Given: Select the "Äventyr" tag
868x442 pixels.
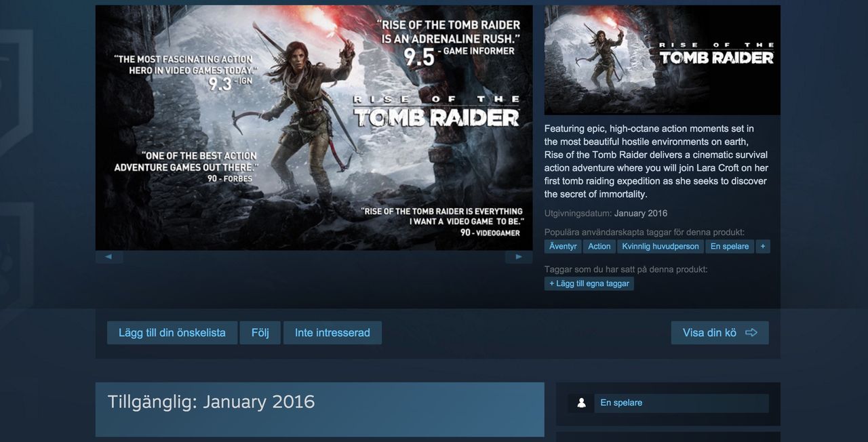Looking at the screenshot, I should pyautogui.click(x=562, y=246).
